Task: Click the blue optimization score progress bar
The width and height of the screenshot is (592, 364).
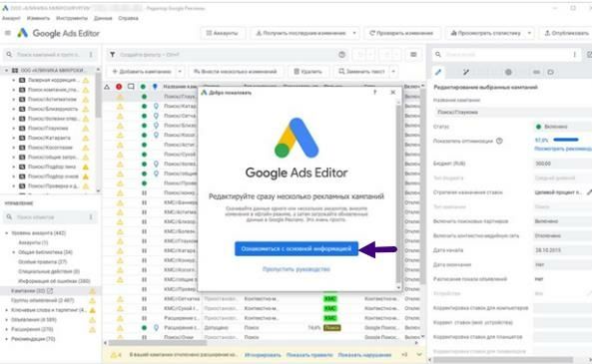Action: (x=566, y=140)
